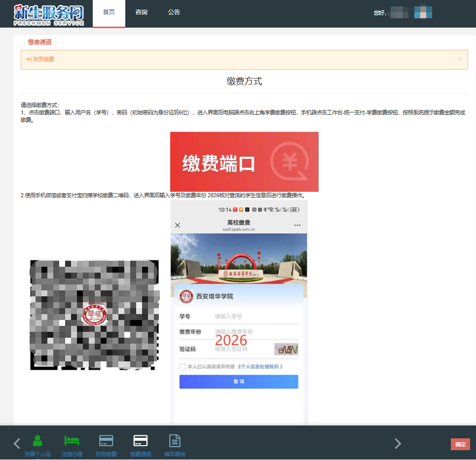This screenshot has width=476, height=460.
Task: Go to next step with right chevron
Action: pos(398,443)
